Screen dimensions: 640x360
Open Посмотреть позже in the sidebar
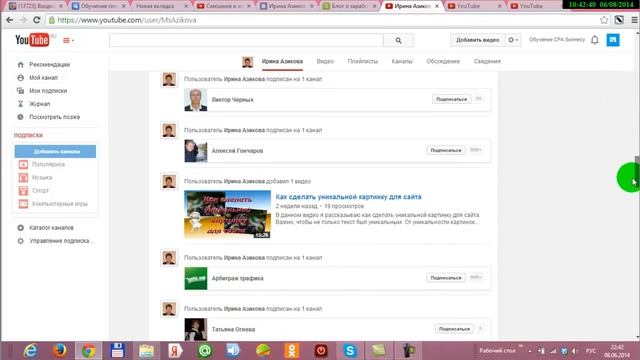55,117
